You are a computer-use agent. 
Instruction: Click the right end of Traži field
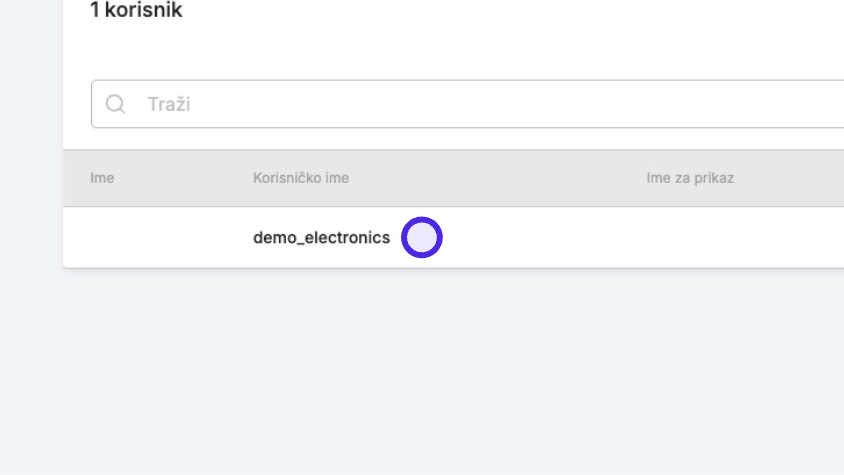pyautogui.click(x=807, y=104)
